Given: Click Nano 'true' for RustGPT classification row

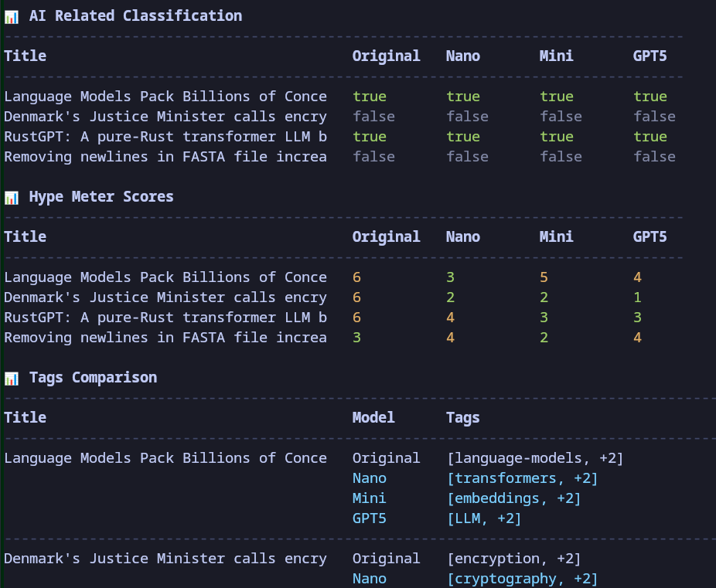Looking at the screenshot, I should point(463,137).
